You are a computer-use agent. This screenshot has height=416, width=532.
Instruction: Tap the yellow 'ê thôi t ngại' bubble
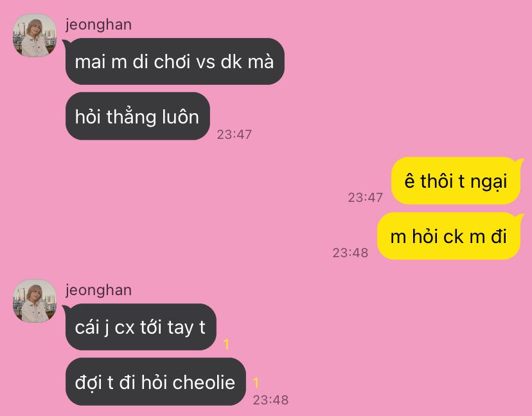point(456,181)
